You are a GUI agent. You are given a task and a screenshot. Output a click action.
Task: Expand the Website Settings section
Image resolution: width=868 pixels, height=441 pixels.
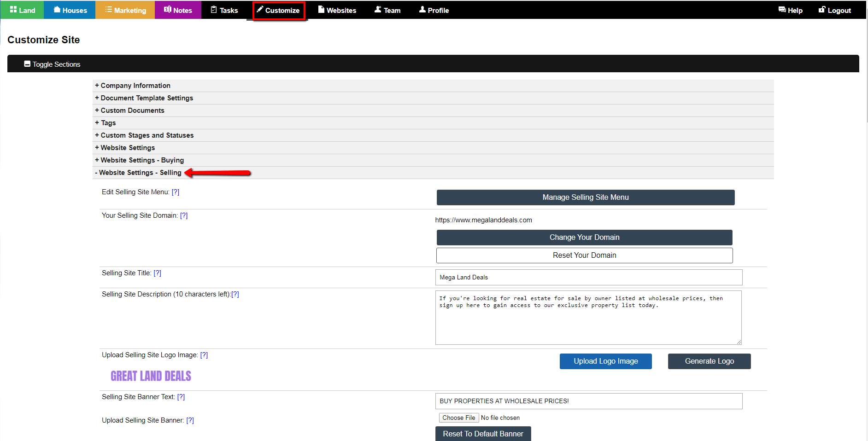pos(433,148)
